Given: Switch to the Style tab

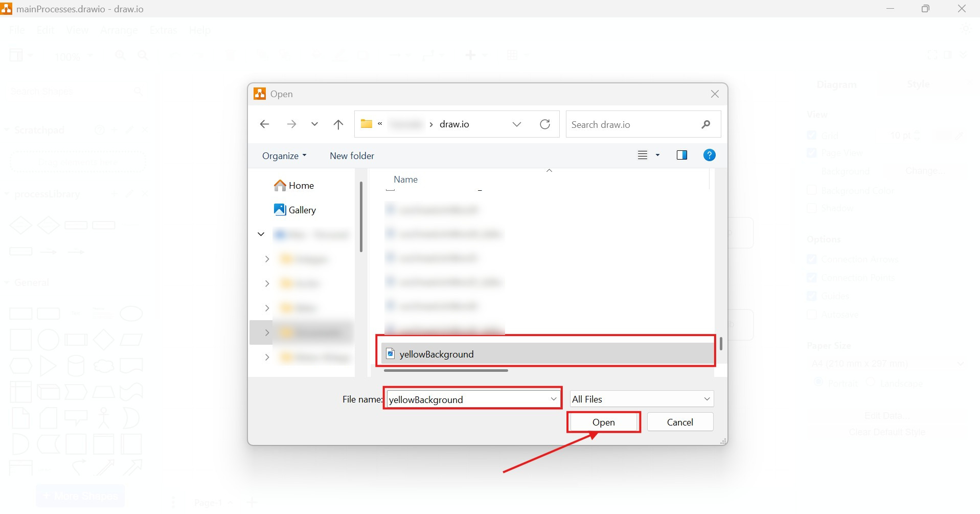Looking at the screenshot, I should [917, 84].
